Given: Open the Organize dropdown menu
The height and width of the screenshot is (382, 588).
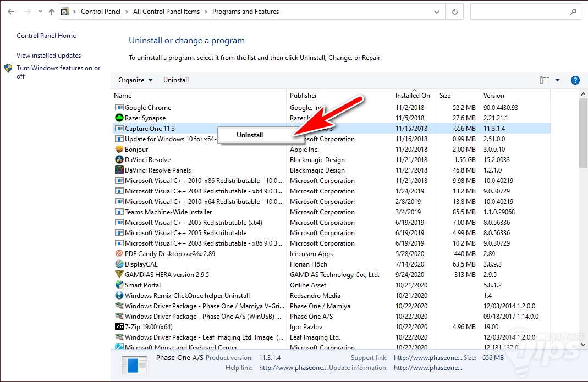Looking at the screenshot, I should coord(135,80).
